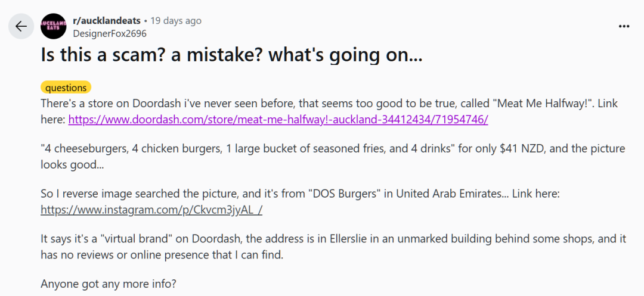Filter by the yellow questions flair
This screenshot has width=644, height=296.
[66, 88]
